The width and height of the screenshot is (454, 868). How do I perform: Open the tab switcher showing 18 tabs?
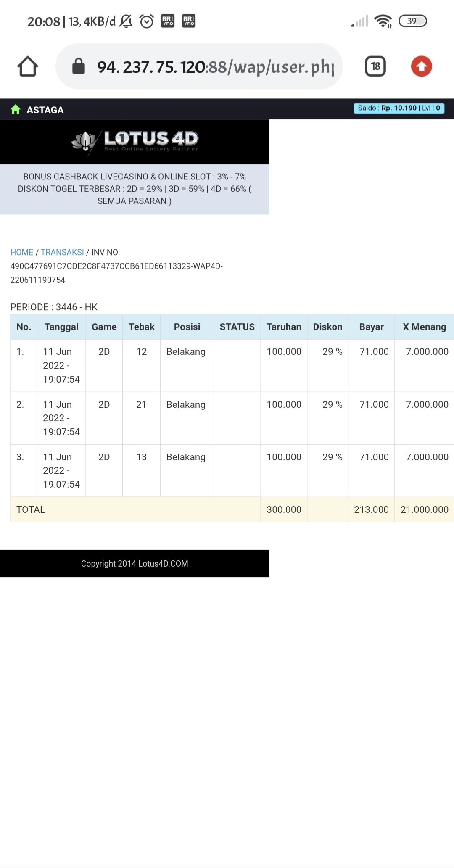(x=375, y=66)
